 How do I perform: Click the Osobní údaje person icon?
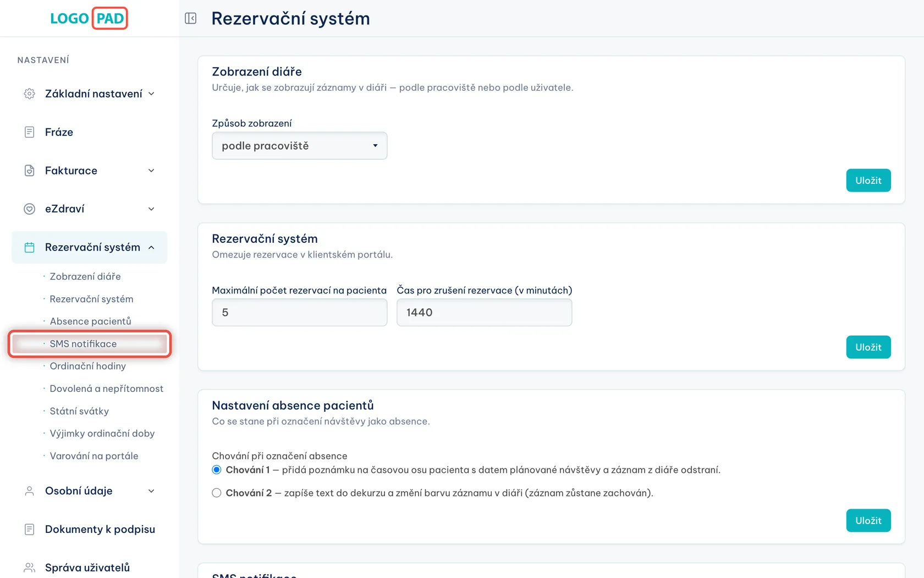pyautogui.click(x=30, y=491)
